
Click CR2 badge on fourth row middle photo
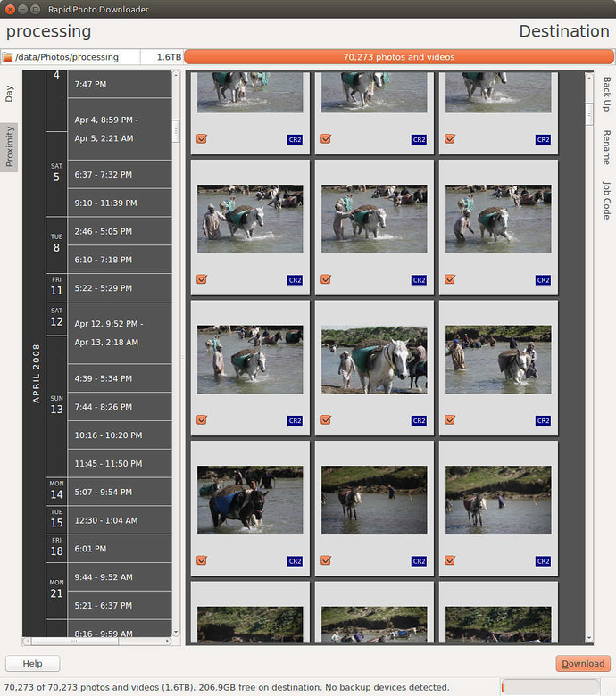[x=419, y=561]
